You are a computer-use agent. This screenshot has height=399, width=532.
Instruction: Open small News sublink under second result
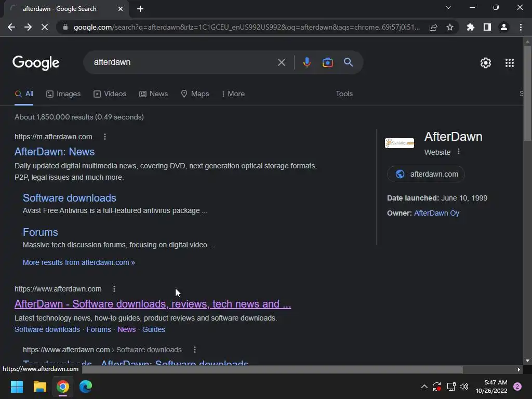click(x=127, y=329)
